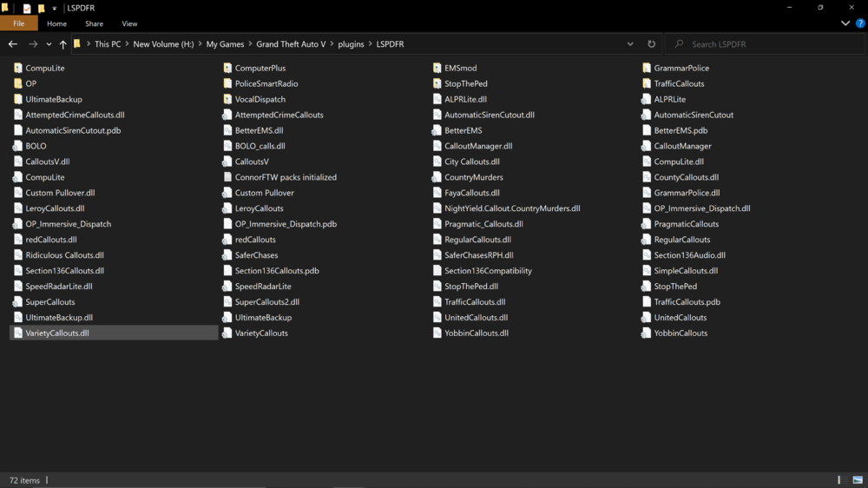
Task: Expand chevron after My Games breadcrumb
Action: 250,44
